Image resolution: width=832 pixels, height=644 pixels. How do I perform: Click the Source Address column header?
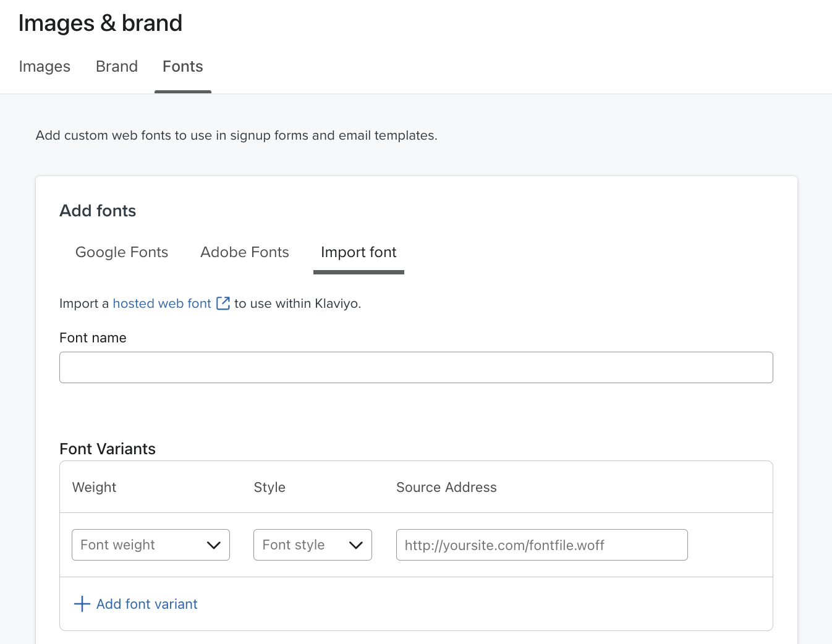coord(446,487)
